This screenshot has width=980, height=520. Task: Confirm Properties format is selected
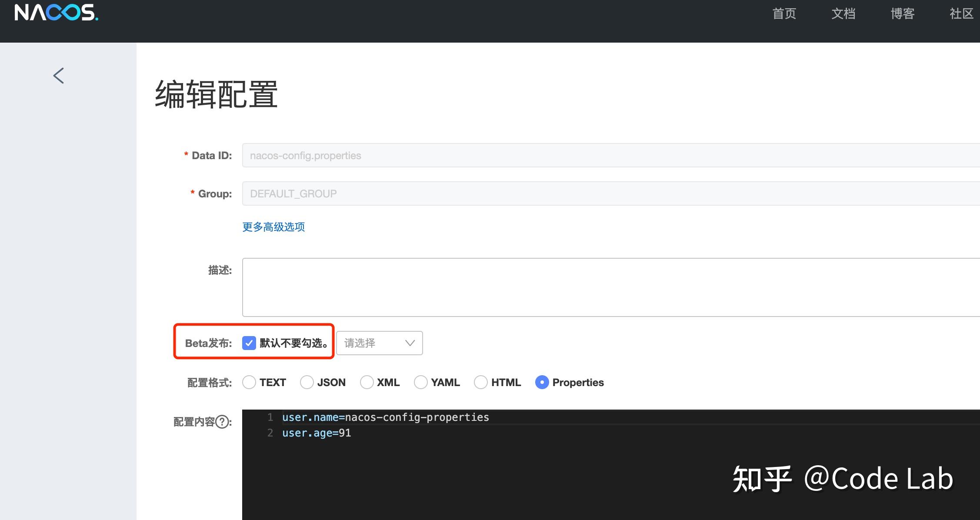(541, 382)
